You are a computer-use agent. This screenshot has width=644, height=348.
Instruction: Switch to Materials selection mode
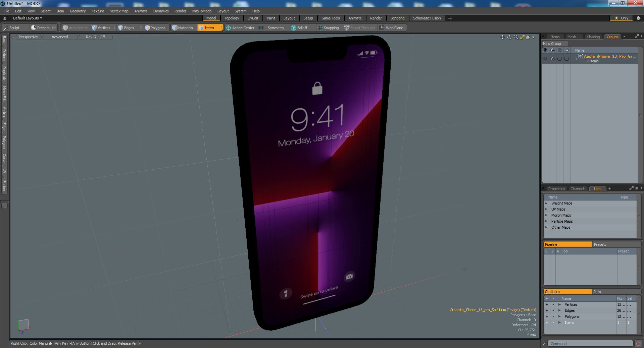point(183,28)
